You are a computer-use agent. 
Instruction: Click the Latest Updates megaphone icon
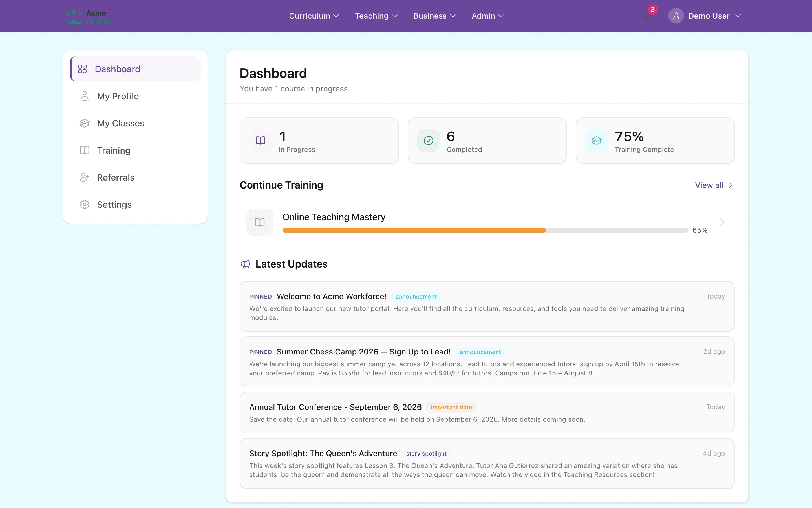tap(245, 264)
